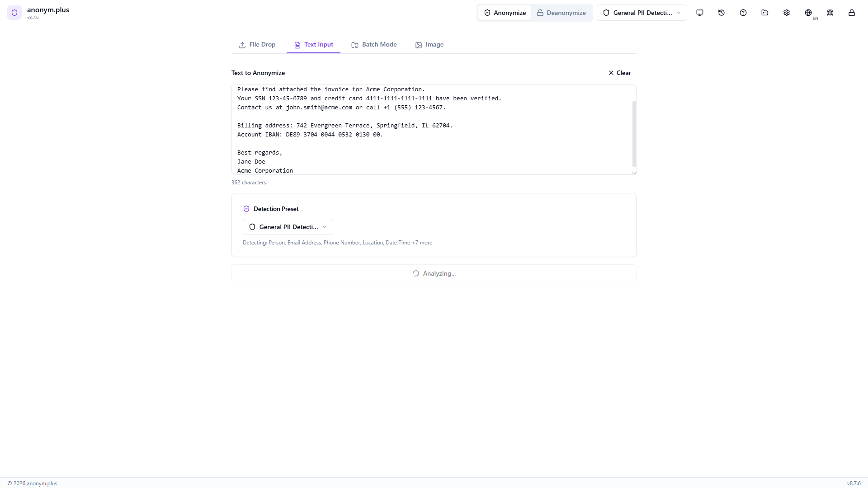Expand the toolbar preset chevron
The image size is (868, 488).
coord(679,13)
